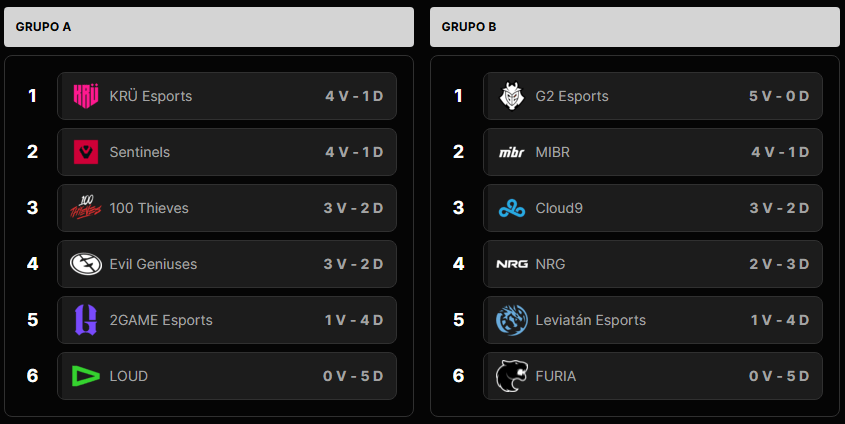This screenshot has width=845, height=424.
Task: Click the NRG logo icon
Action: pos(511,264)
